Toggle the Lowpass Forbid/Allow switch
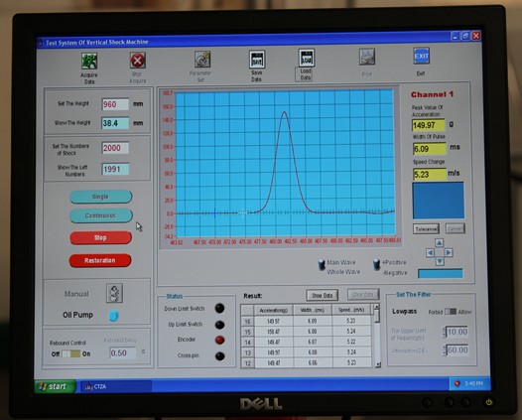Image resolution: width=522 pixels, height=420 pixels. (451, 312)
